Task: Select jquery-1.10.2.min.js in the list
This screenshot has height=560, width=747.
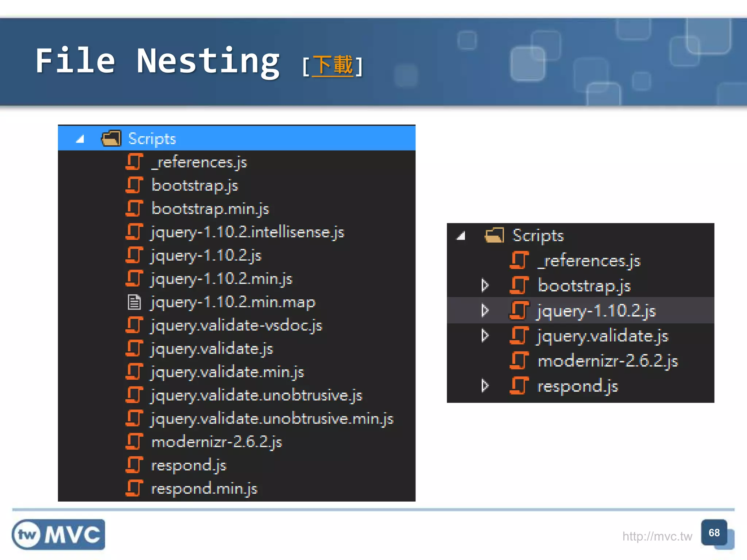Action: [x=222, y=279]
